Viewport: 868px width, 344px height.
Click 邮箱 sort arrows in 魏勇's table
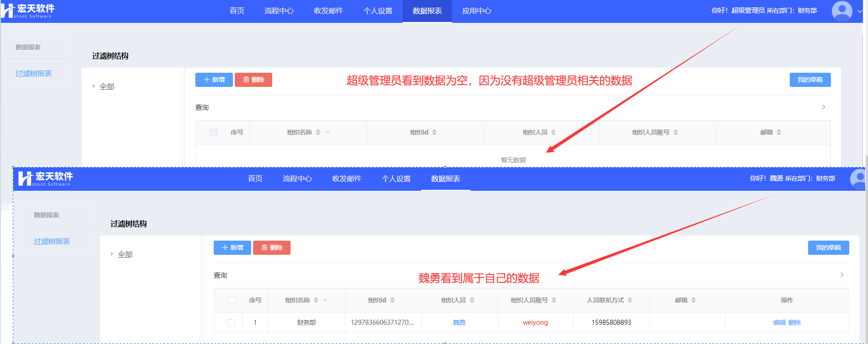tap(693, 300)
